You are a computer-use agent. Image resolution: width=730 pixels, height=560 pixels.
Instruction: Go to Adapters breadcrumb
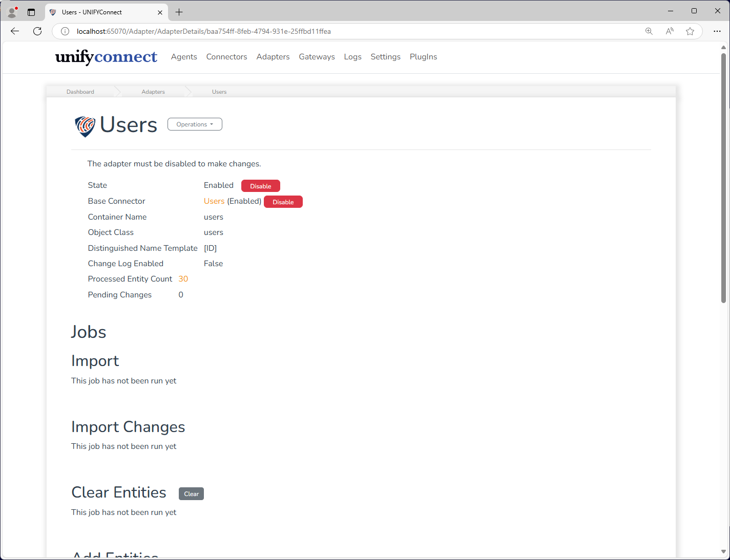[153, 92]
